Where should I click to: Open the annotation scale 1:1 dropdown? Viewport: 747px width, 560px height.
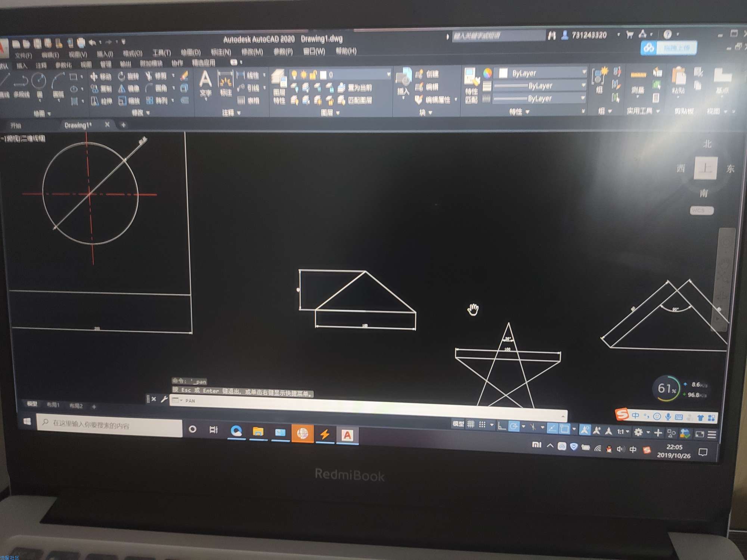point(623,432)
